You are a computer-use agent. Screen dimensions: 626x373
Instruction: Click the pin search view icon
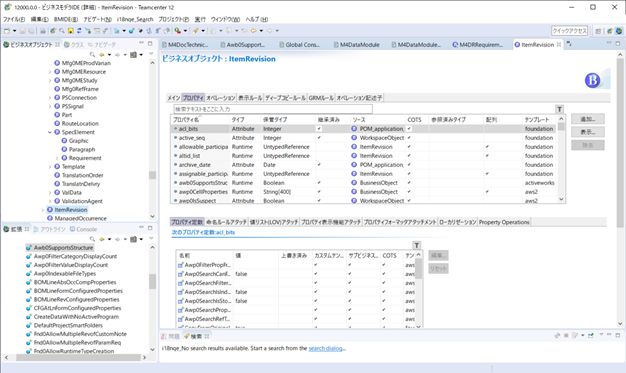pyautogui.click(x=591, y=335)
